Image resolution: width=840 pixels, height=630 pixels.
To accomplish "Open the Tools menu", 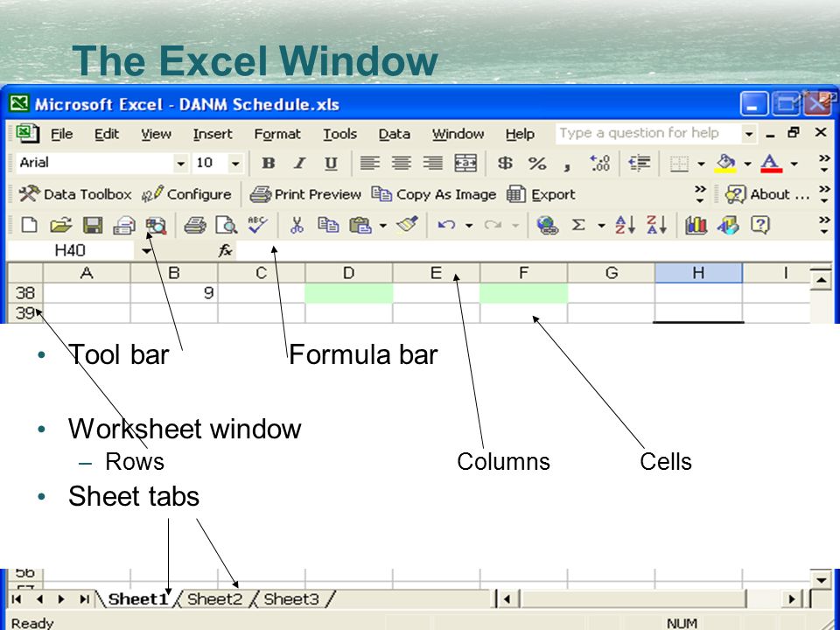I will click(x=339, y=134).
